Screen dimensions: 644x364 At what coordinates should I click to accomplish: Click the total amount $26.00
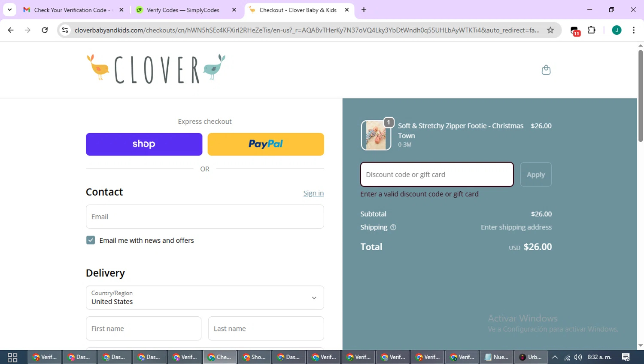coord(538,247)
